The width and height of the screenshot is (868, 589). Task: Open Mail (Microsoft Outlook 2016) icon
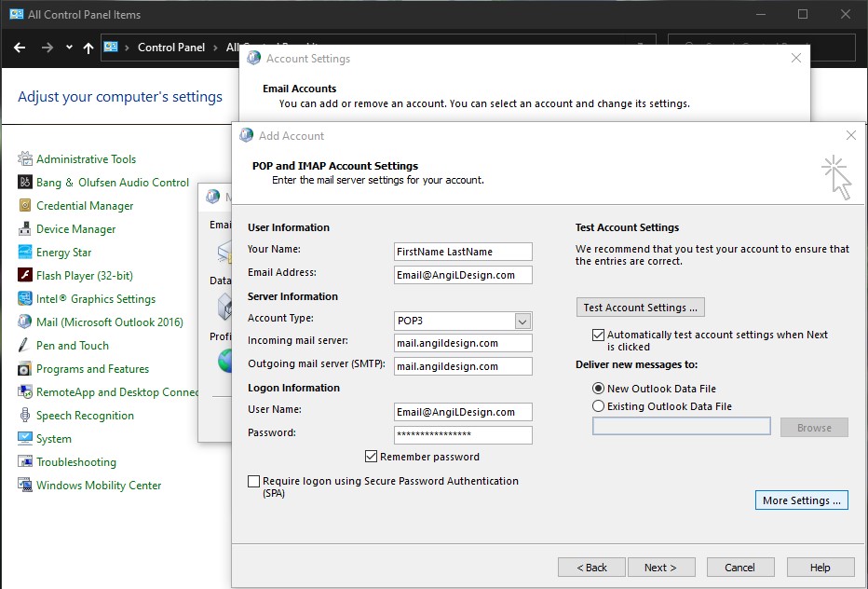[x=25, y=322]
